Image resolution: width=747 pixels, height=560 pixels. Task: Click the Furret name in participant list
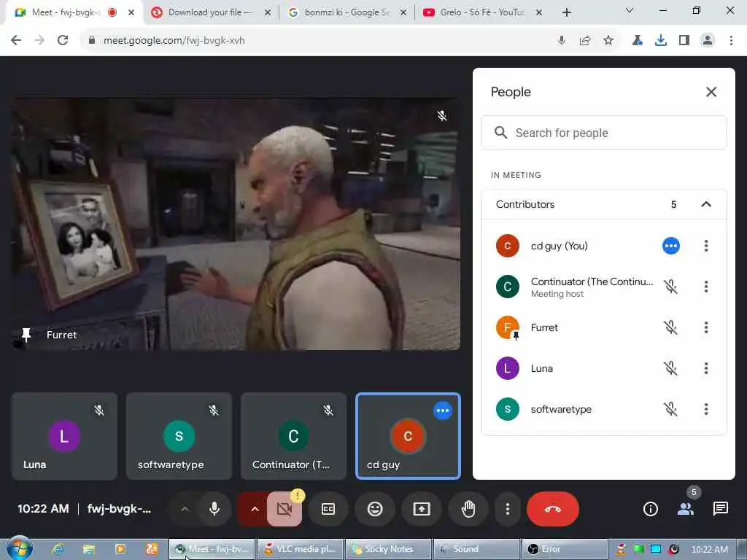click(544, 327)
